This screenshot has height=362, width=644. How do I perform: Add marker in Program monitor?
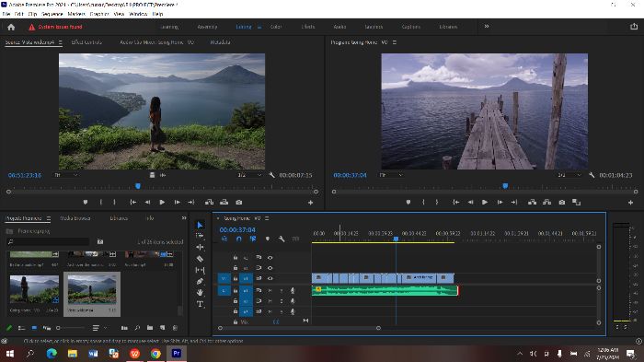click(x=408, y=202)
